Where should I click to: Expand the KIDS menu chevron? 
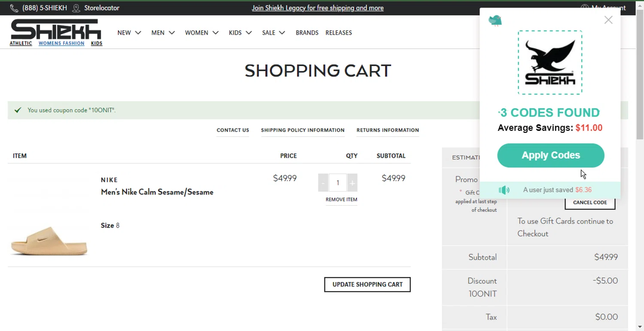[x=249, y=33]
